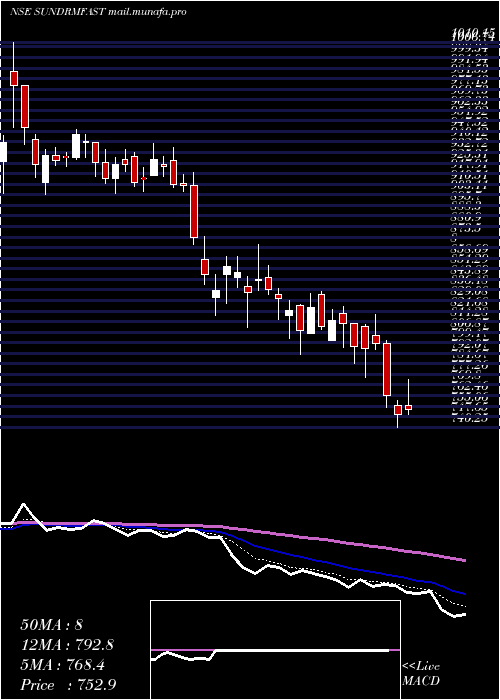
Task: Select the 50MA : 8 readout
Action: pyautogui.click(x=52, y=625)
